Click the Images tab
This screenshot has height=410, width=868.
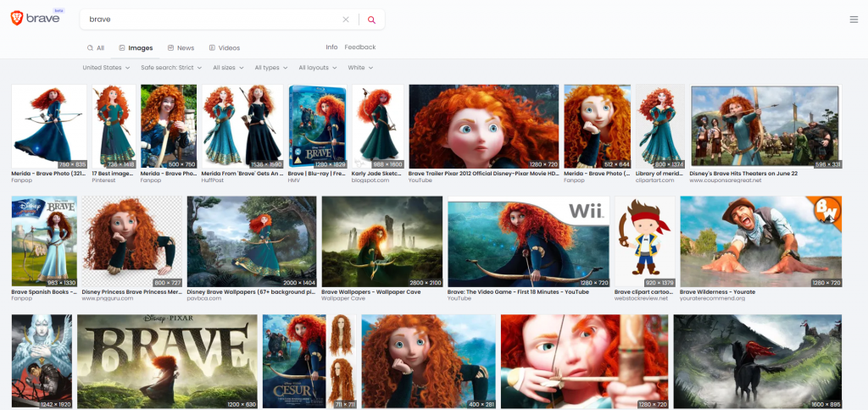136,48
